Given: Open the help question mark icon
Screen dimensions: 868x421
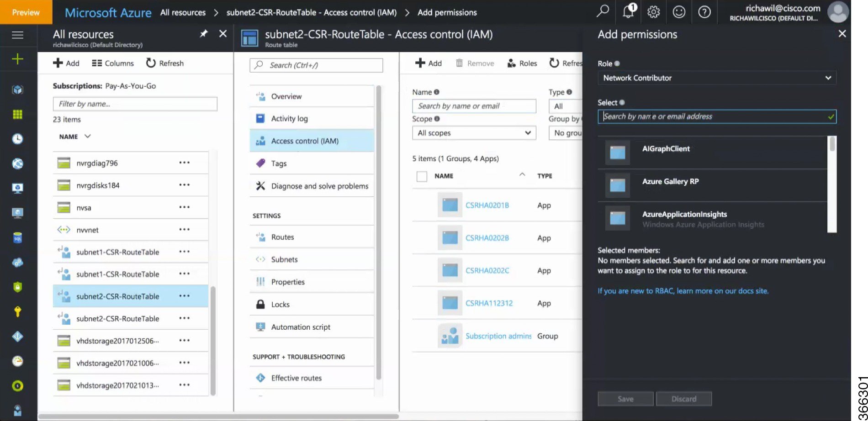Looking at the screenshot, I should [x=704, y=12].
